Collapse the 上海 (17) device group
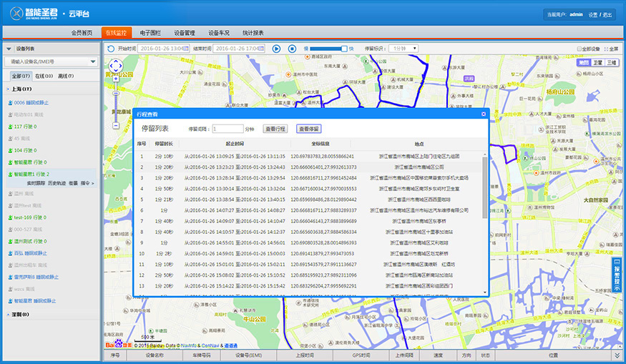The width and height of the screenshot is (626, 364). tap(6, 89)
